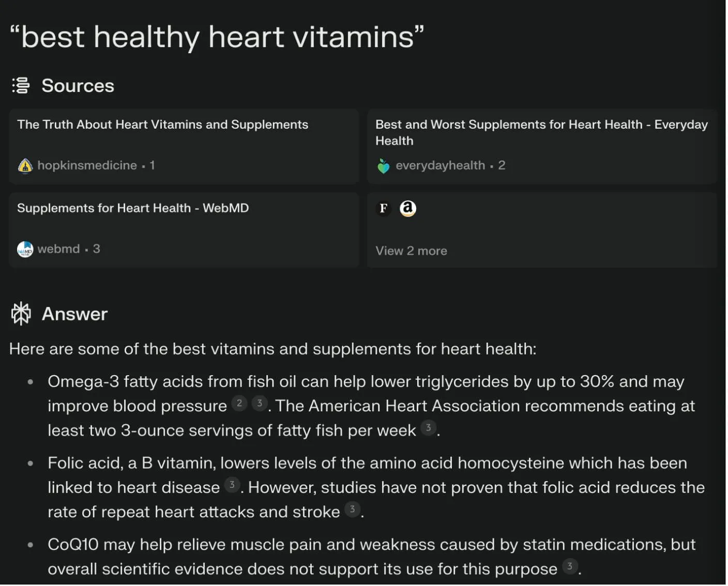728x586 pixels.
Task: Click the WebMD favicon
Action: (25, 250)
